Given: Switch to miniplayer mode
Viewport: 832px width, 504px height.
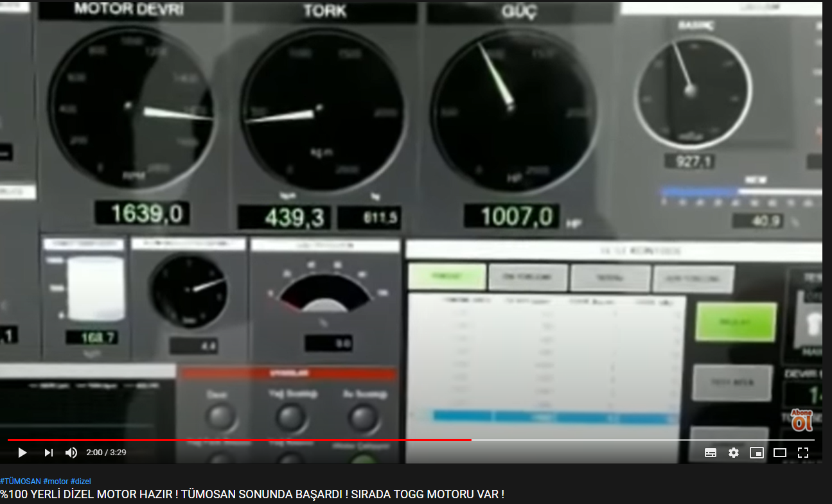Looking at the screenshot, I should 757,453.
